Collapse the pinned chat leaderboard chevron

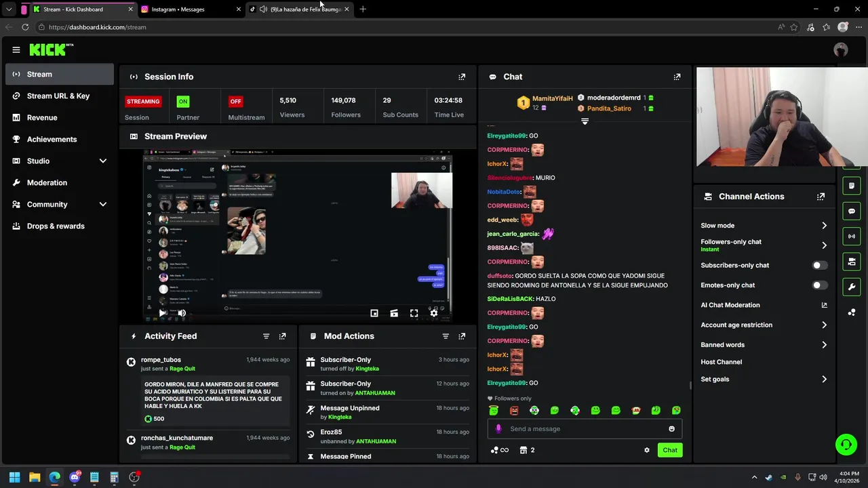coord(585,121)
